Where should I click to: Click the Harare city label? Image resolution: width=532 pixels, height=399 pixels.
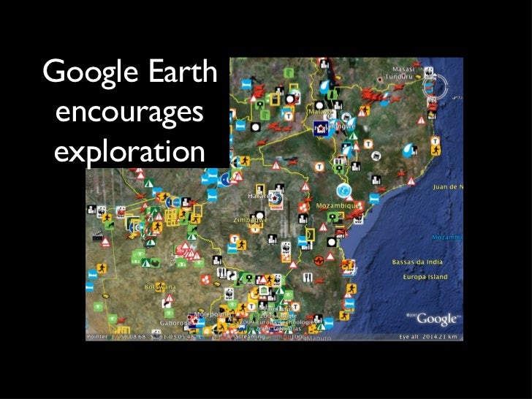tap(258, 196)
